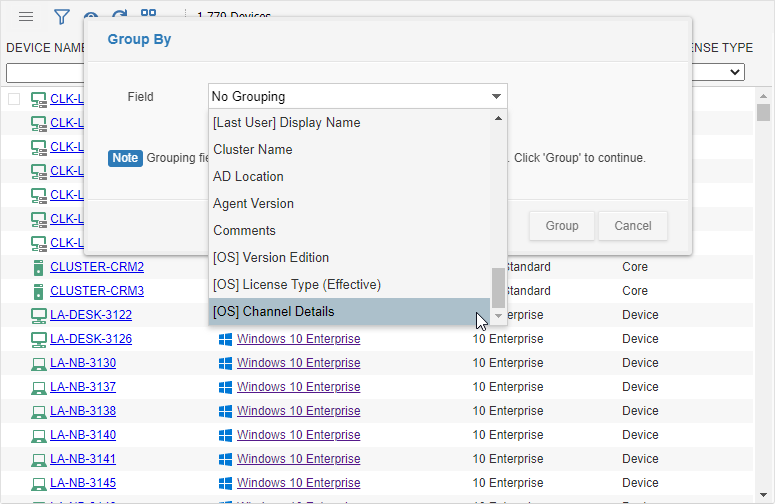
Task: Open LA-DESK-3126 device link
Action: (91, 339)
